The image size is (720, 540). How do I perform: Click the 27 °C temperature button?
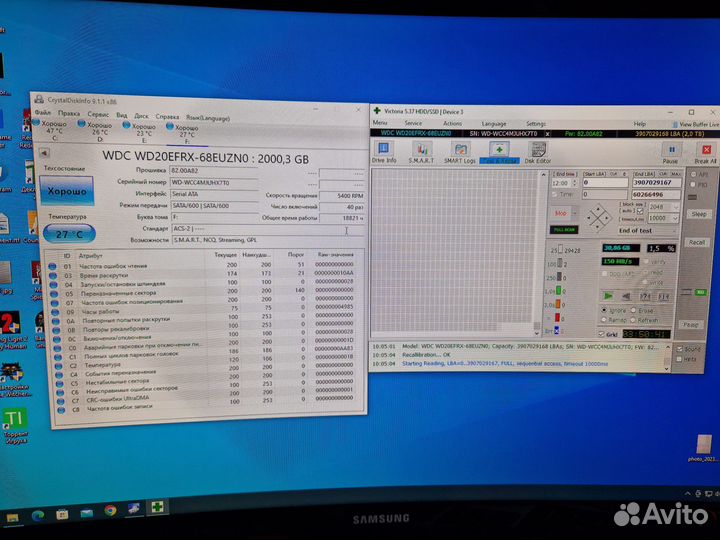pyautogui.click(x=69, y=234)
